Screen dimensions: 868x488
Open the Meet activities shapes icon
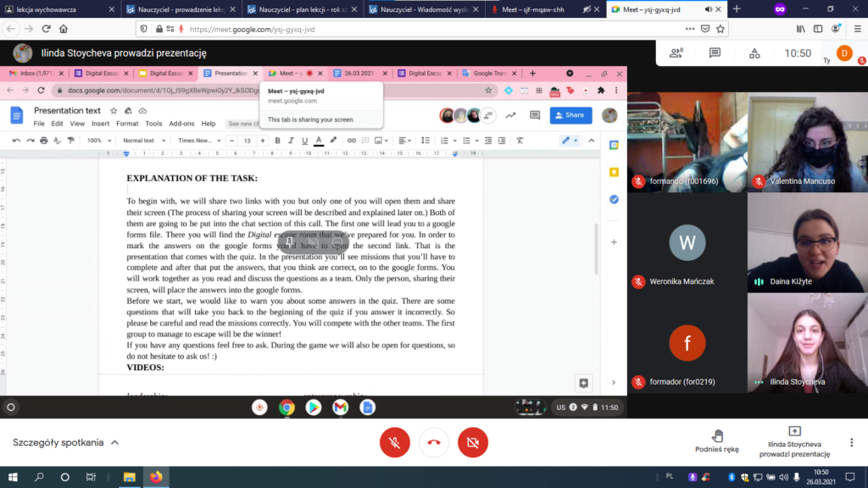click(x=754, y=53)
